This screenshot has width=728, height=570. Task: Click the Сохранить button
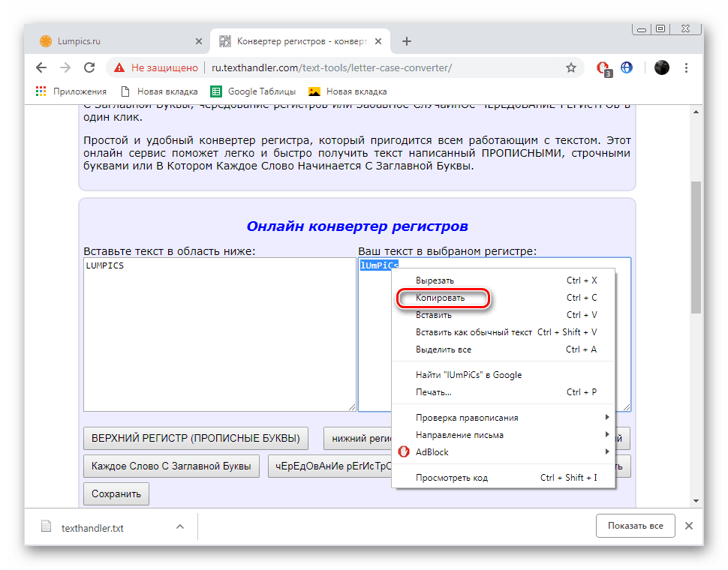pos(116,494)
